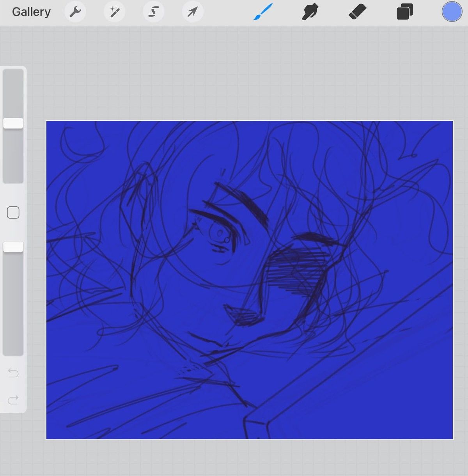The width and height of the screenshot is (468, 476).
Task: Activate the Transform arrow tool
Action: click(193, 12)
